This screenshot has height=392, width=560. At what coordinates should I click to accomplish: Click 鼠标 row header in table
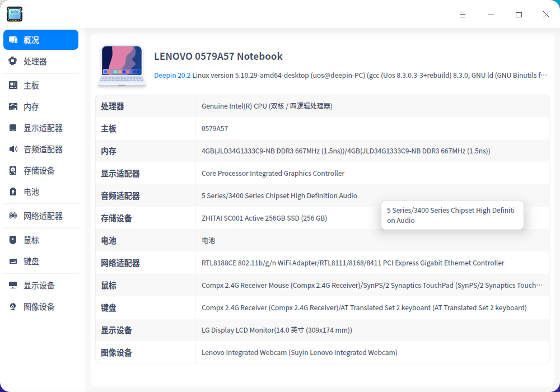tap(108, 285)
